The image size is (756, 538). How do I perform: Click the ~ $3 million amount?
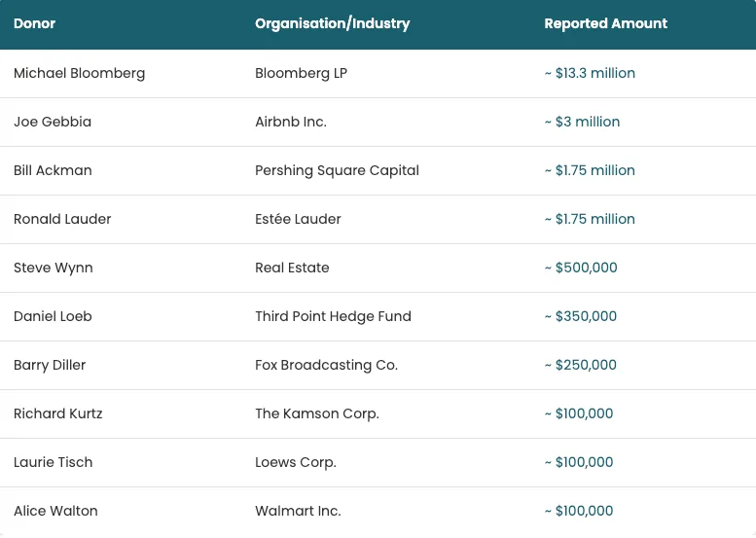pyautogui.click(x=582, y=122)
